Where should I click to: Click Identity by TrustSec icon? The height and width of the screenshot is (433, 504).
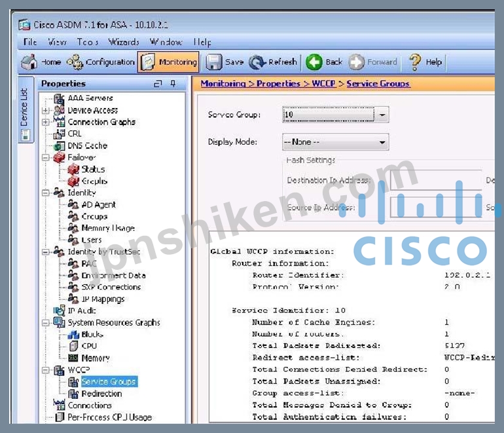click(x=59, y=252)
